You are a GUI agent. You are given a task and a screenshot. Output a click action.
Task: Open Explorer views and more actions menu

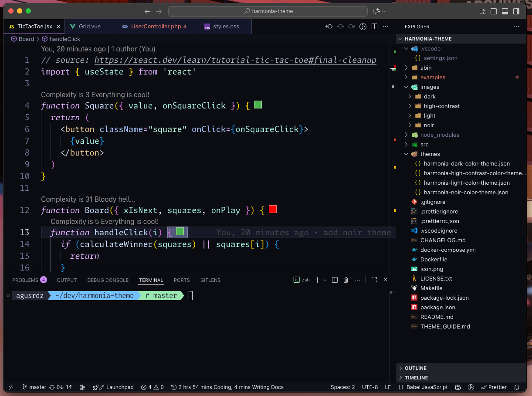tap(516, 27)
